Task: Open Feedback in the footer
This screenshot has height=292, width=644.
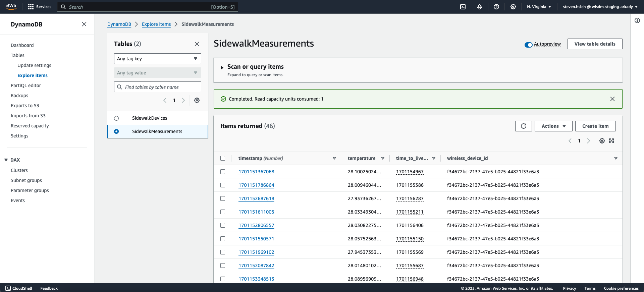Action: [x=49, y=288]
